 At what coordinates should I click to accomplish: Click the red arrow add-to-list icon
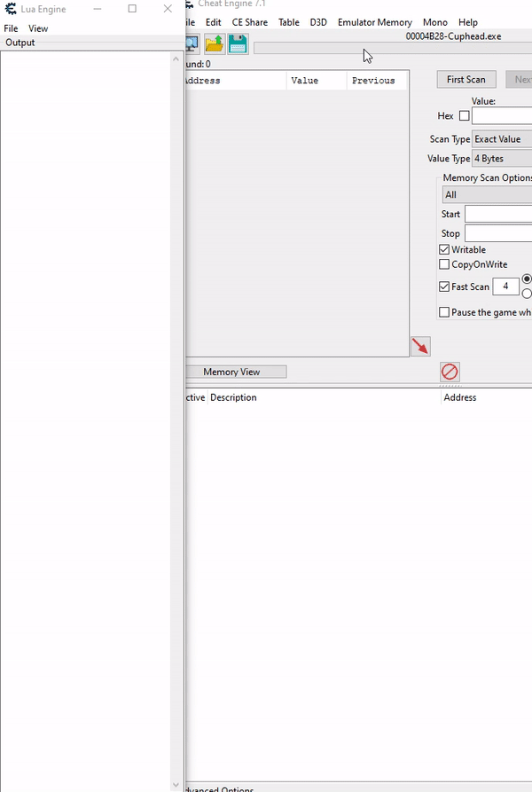(x=420, y=346)
